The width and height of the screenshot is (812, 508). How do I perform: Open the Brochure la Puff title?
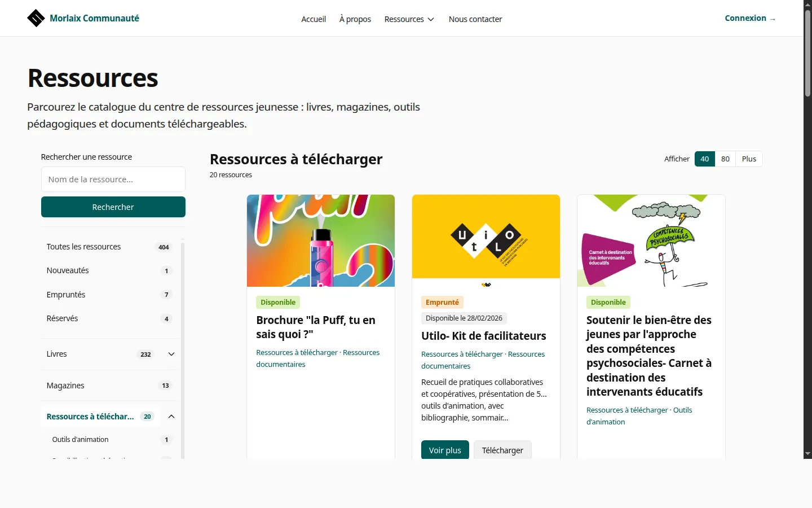316,327
